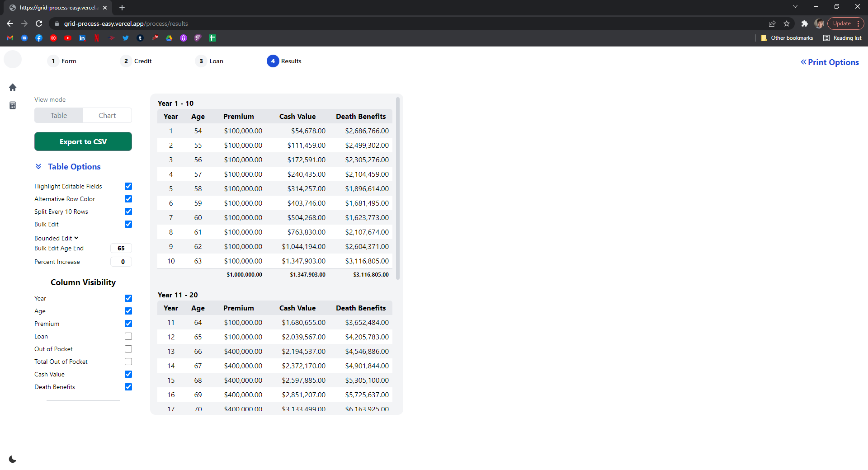
Task: Reload the page with the refresh icon
Action: click(39, 23)
